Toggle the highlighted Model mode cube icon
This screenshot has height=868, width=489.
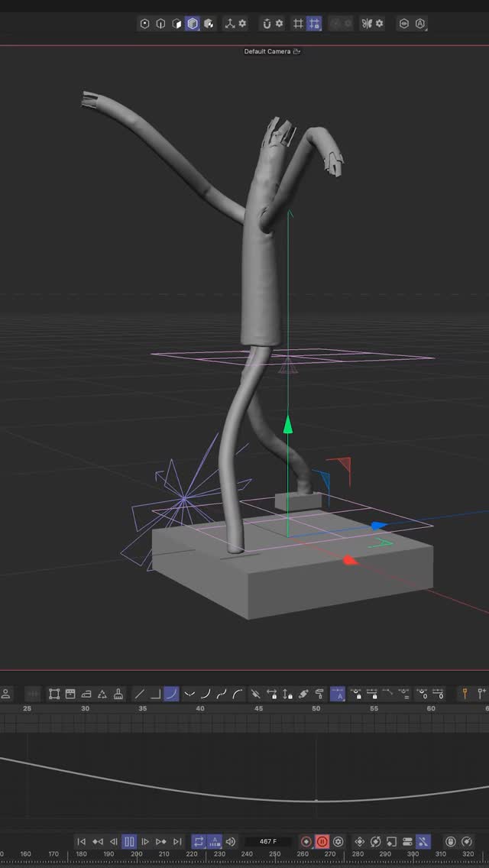(193, 24)
